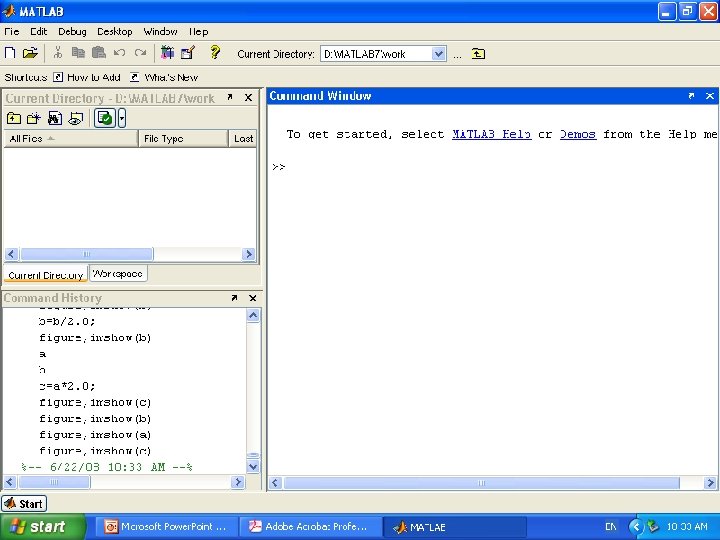Undock the Command History panel
The image size is (720, 540).
pyautogui.click(x=234, y=298)
